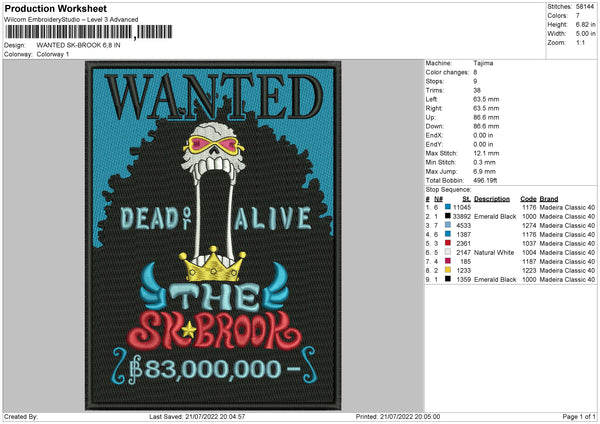
Task: Click 'Natural White' description in stop row 6
Action: click(x=494, y=253)
